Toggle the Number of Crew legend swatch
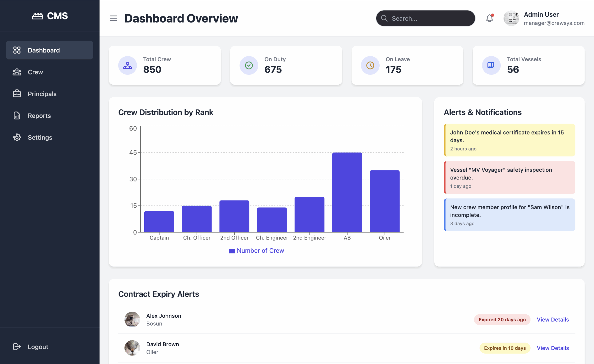This screenshot has height=364, width=594. tap(232, 251)
